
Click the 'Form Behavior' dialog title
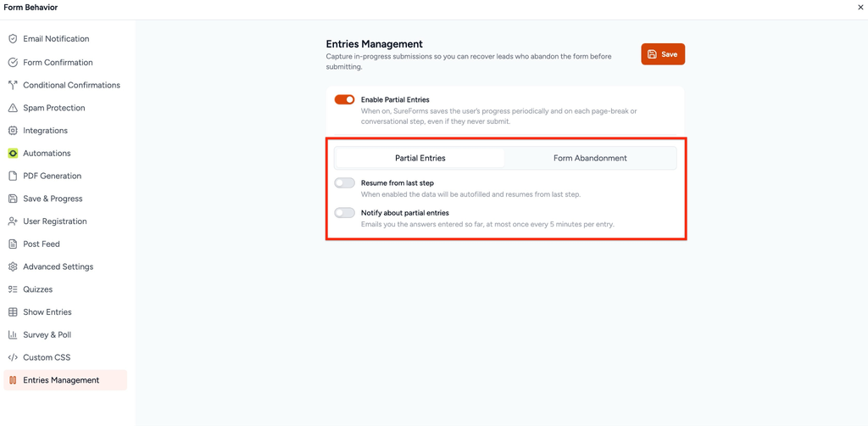pyautogui.click(x=31, y=7)
